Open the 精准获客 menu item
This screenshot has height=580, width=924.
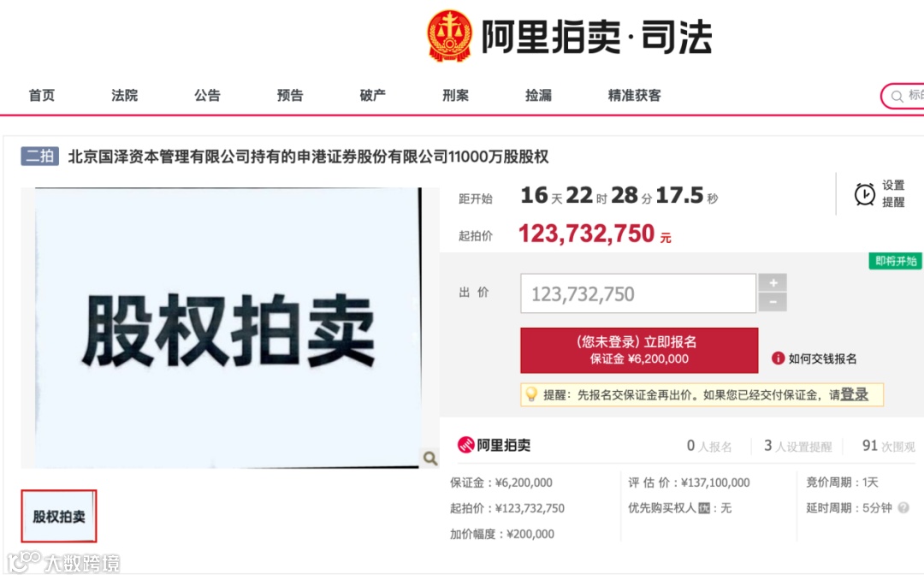(634, 96)
